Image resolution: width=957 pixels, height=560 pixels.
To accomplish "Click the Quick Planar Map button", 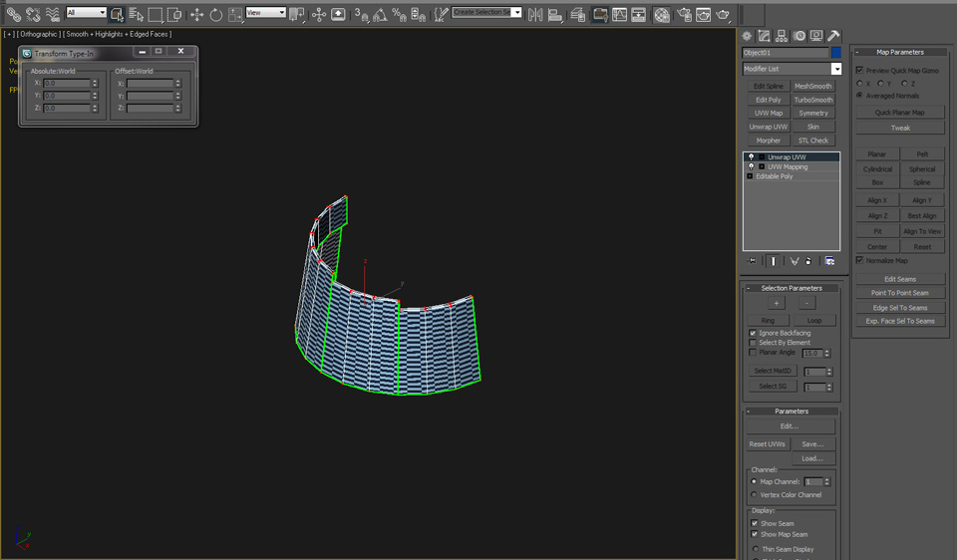I will 899,113.
